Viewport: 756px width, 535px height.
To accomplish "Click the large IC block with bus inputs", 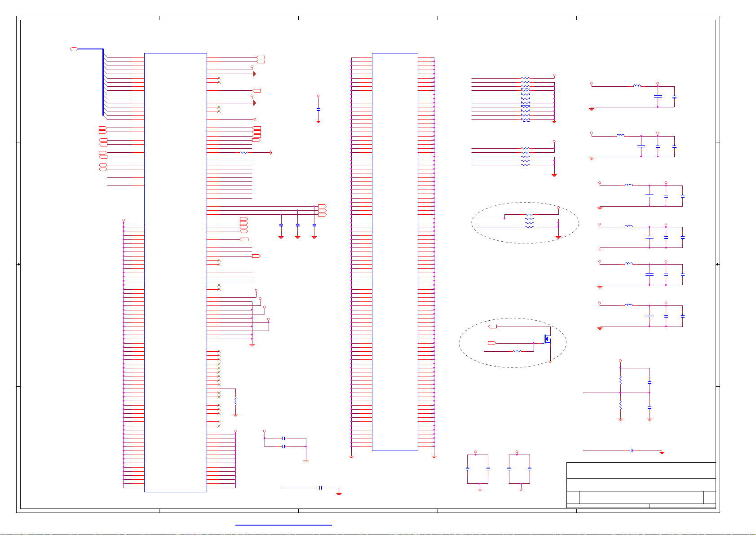I will tap(176, 272).
